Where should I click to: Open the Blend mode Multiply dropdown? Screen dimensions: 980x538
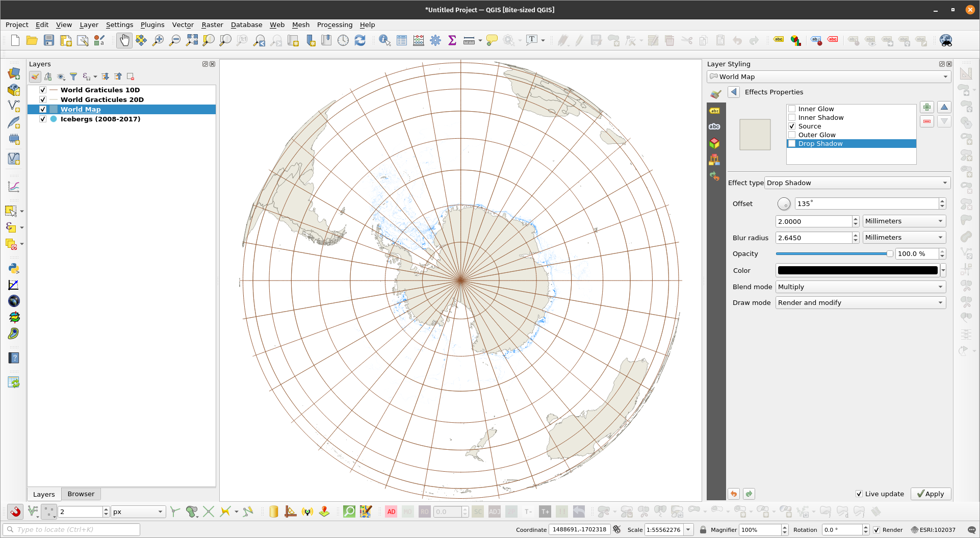(860, 287)
